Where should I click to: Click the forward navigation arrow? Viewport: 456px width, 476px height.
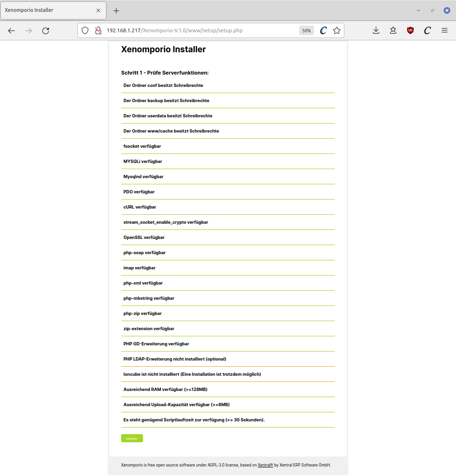[x=28, y=30]
